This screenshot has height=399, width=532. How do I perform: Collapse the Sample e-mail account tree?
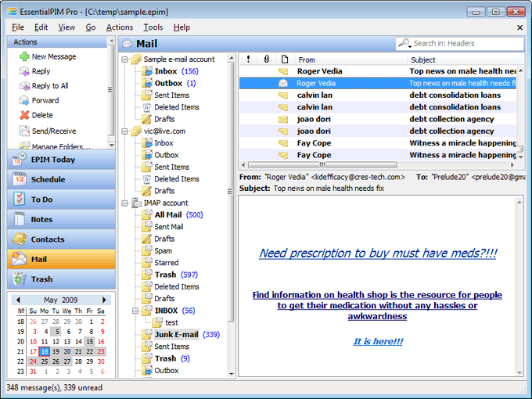(x=125, y=59)
